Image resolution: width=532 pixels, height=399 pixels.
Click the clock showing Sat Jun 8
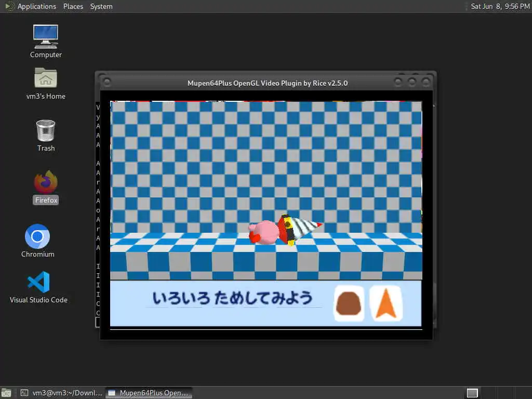click(500, 6)
